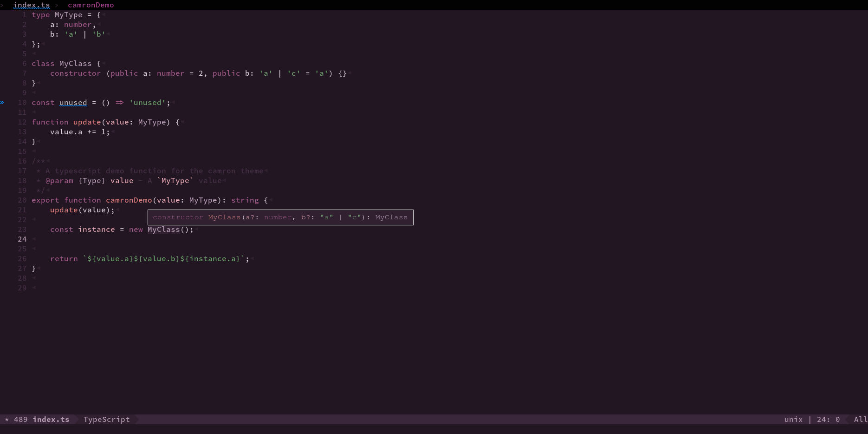
Task: Click 'update(value);' call on line 21
Action: point(82,210)
